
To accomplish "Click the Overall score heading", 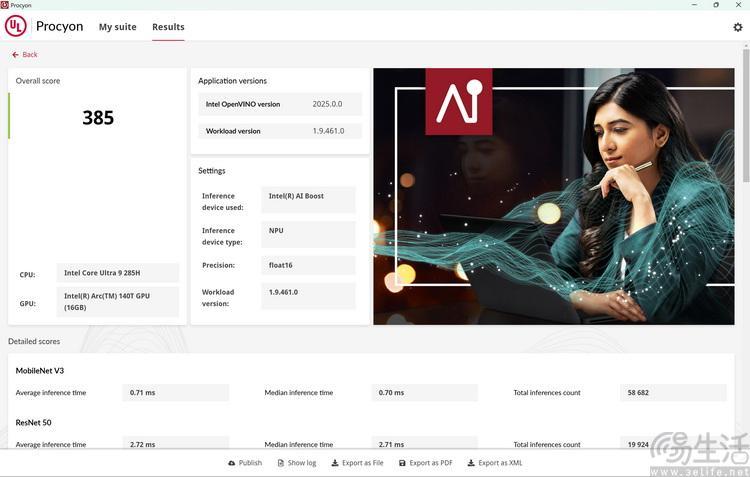I will (38, 81).
